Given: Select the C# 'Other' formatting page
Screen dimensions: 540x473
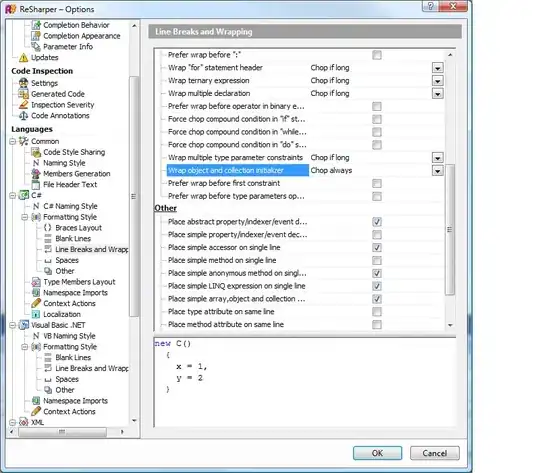Looking at the screenshot, I should click(x=65, y=271).
